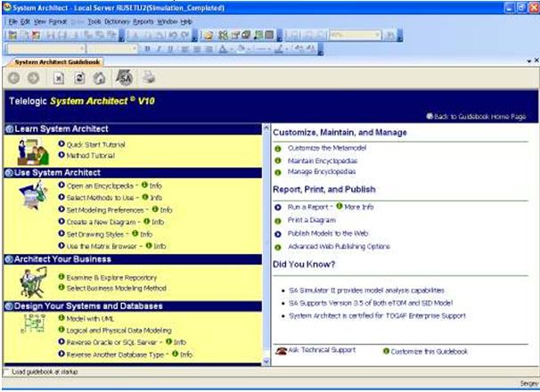Click the format toolbar's options arrow
Viewport: 540px width, 392px height.
(320, 50)
